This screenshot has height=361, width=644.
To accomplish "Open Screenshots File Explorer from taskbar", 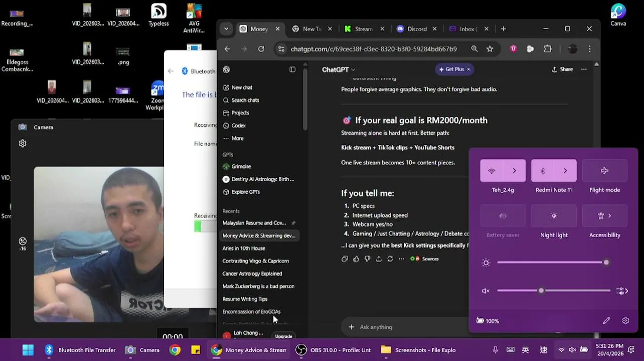I will pos(418,350).
